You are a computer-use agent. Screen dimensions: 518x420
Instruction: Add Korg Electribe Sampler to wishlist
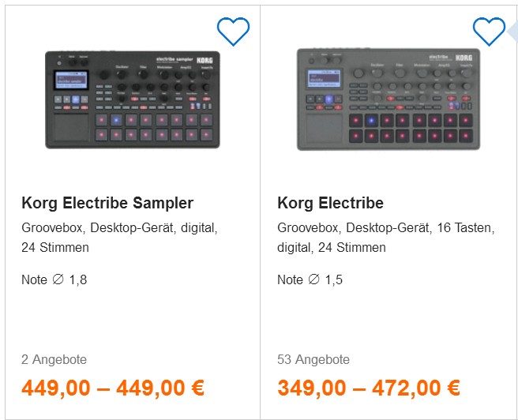(x=233, y=32)
